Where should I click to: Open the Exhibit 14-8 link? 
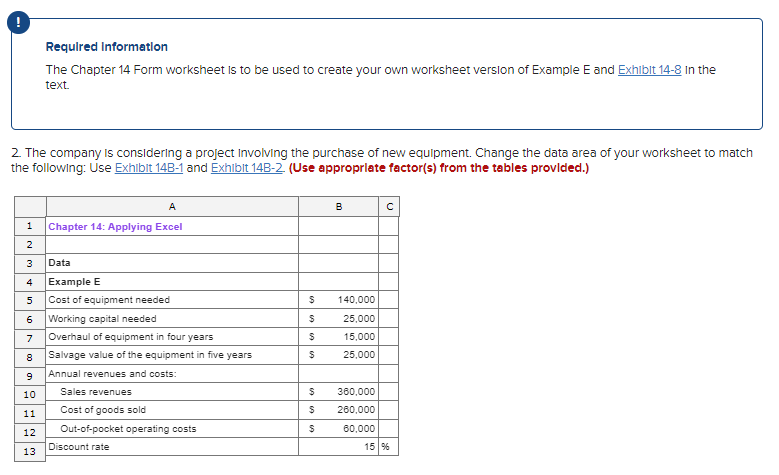pos(649,70)
